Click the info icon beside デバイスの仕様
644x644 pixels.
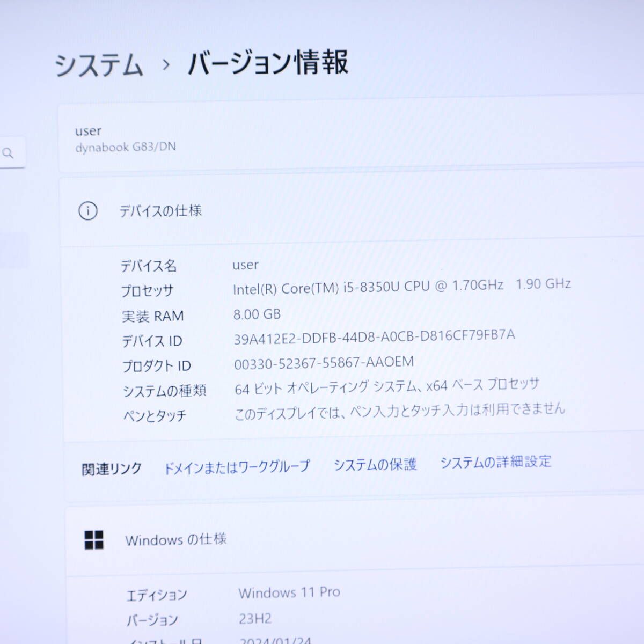(88, 211)
